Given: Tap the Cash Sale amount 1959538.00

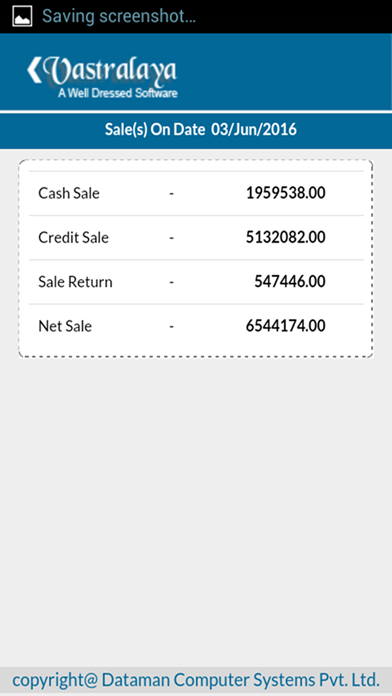Looking at the screenshot, I should pyautogui.click(x=286, y=193).
